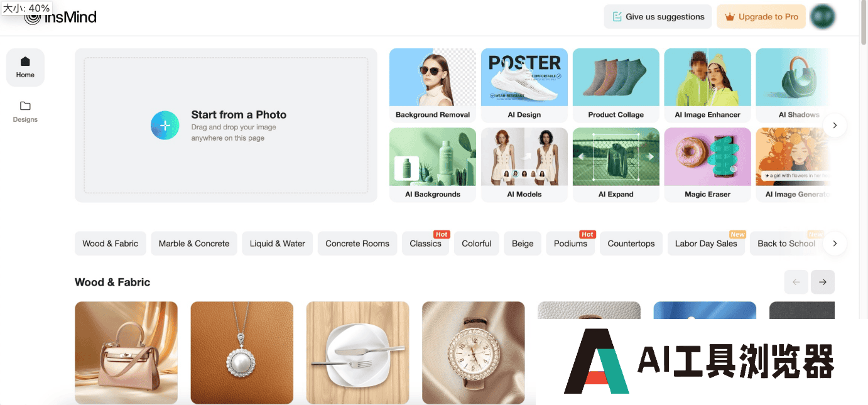Open the AI Design tool card
The image size is (868, 405).
[x=524, y=85]
